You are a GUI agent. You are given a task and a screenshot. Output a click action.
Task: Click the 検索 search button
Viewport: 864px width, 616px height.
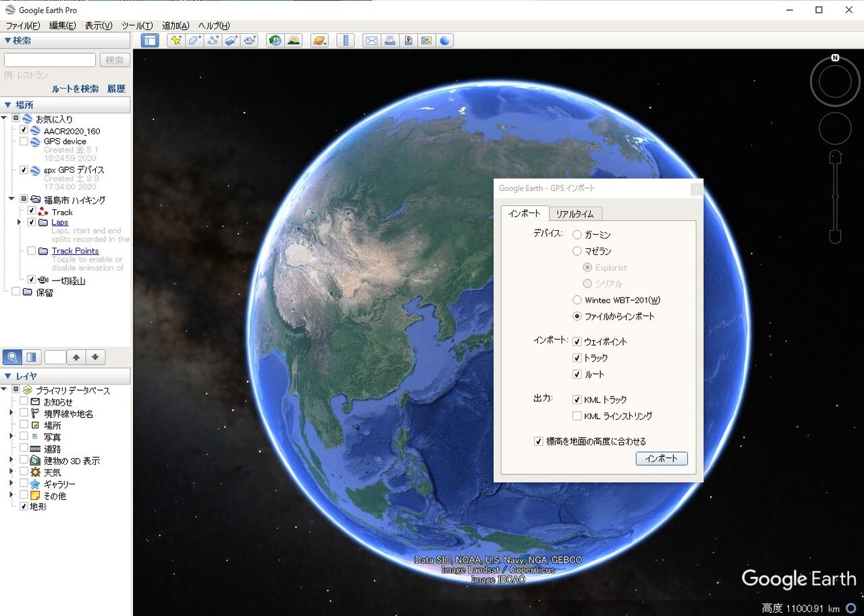pos(115,60)
